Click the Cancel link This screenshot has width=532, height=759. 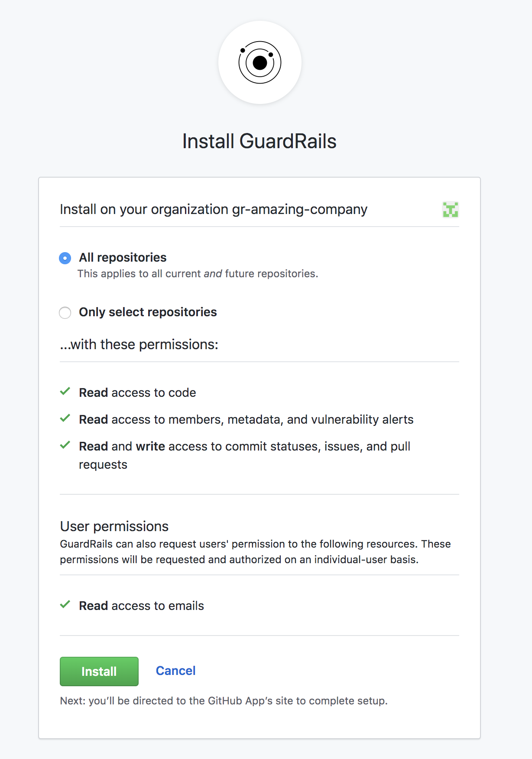(x=175, y=671)
